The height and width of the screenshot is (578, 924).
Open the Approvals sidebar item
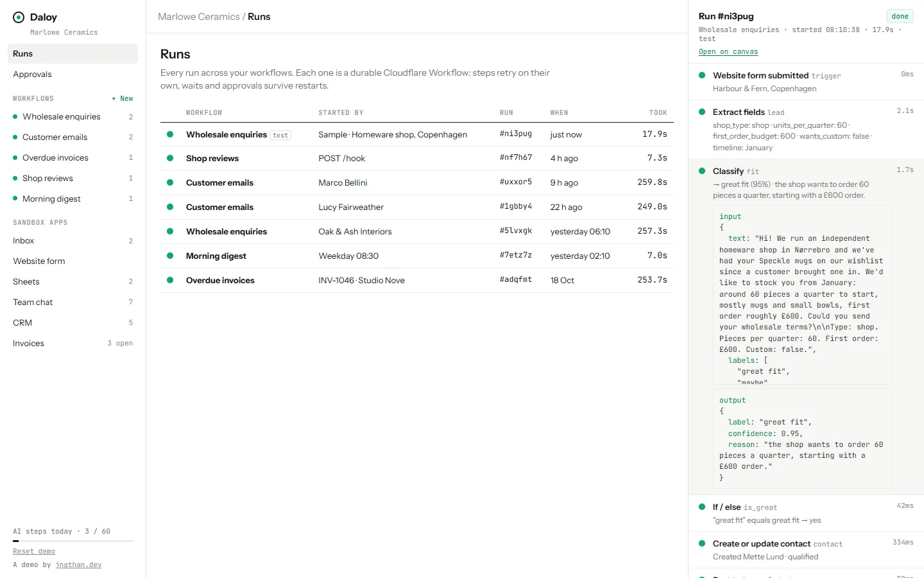(73, 74)
